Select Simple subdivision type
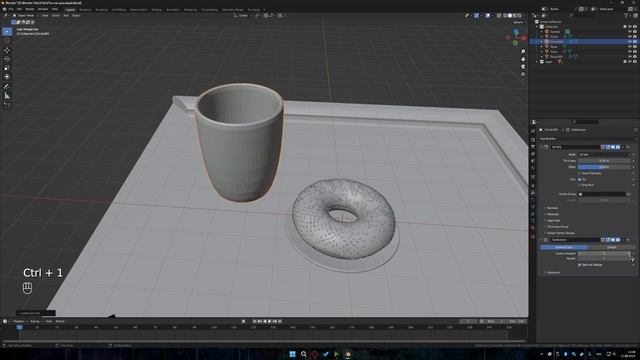Viewport: 640px width, 360px height. point(611,247)
